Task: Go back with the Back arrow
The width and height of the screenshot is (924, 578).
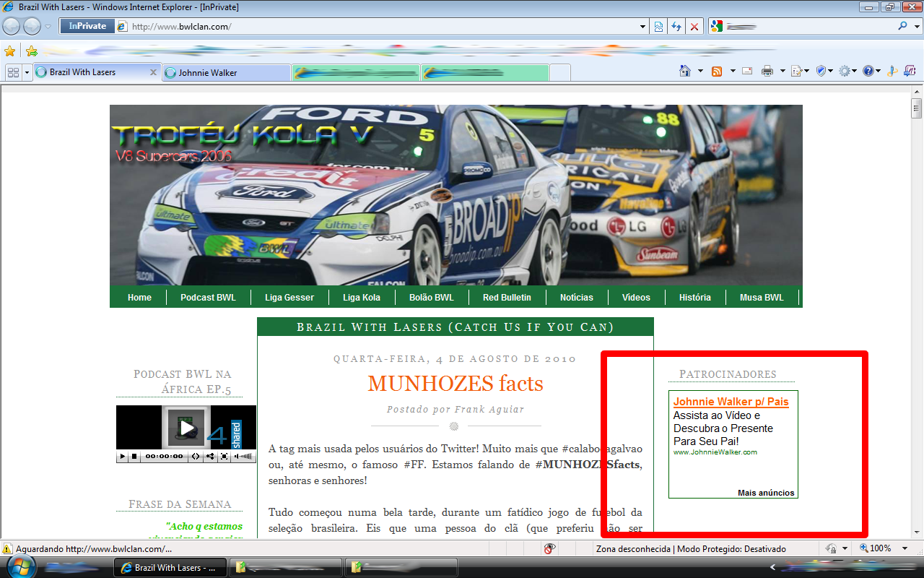Action: (x=12, y=26)
